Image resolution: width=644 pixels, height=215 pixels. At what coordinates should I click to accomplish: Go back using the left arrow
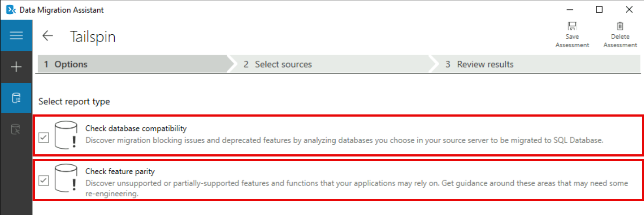coord(47,36)
